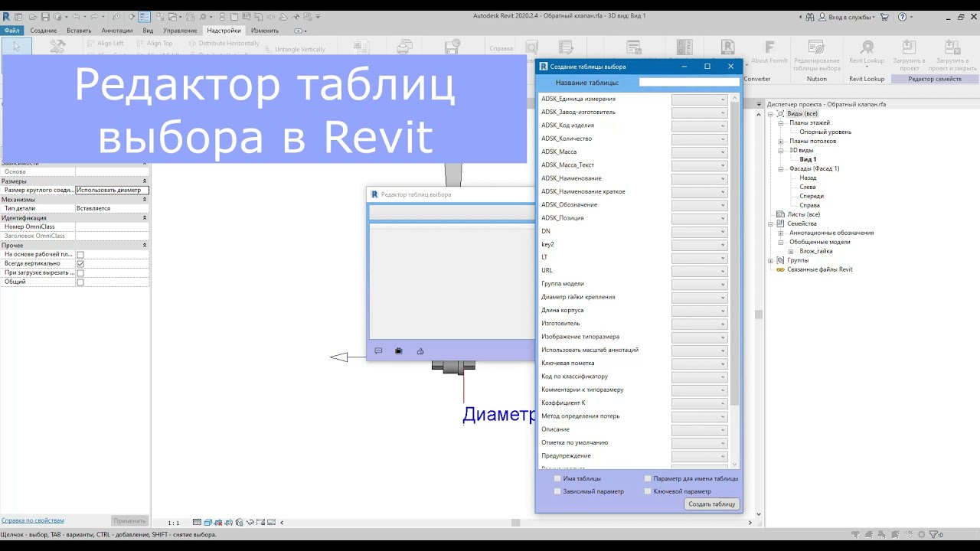Screen dimensions: 980x551
Task: Click the Создать таблицу button
Action: pyautogui.click(x=712, y=504)
